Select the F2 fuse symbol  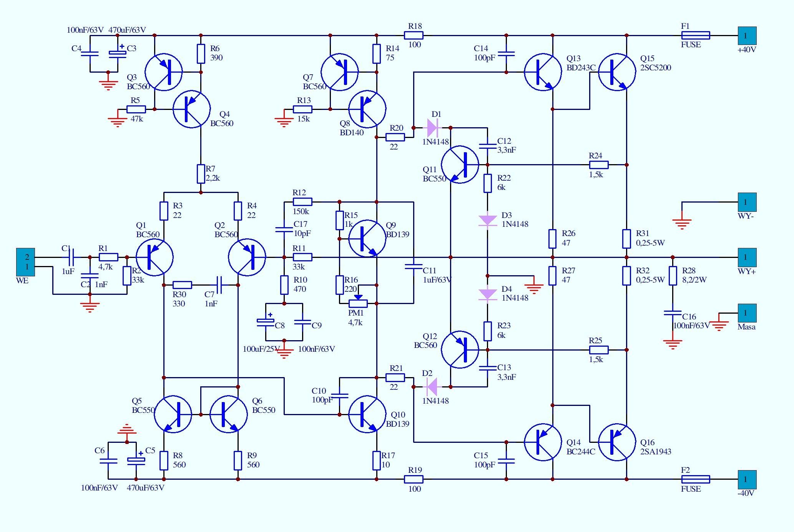tap(695, 479)
